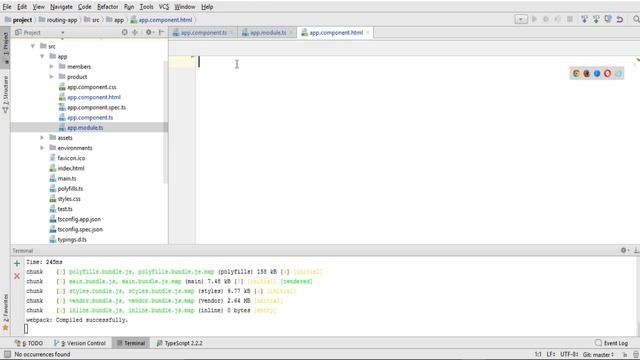The width and height of the screenshot is (640, 360).
Task: Click the Run play button in toolbar
Action: pos(534,19)
